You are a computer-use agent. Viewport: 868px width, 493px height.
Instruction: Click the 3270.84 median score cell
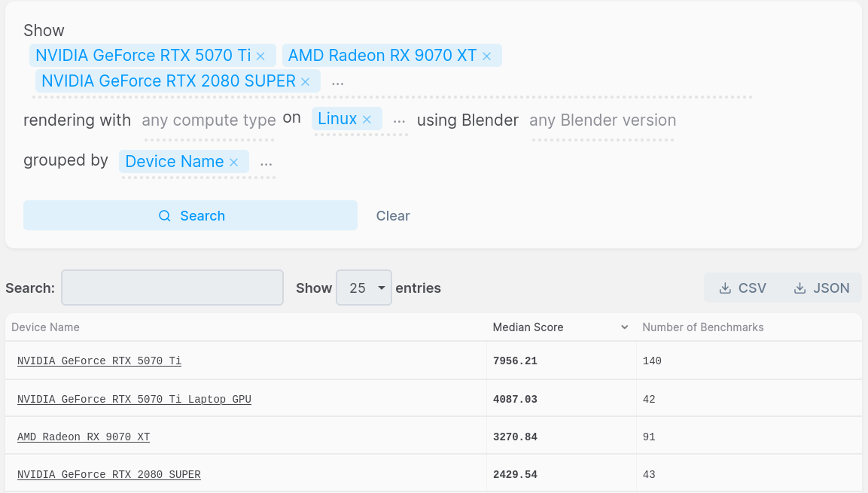click(562, 436)
